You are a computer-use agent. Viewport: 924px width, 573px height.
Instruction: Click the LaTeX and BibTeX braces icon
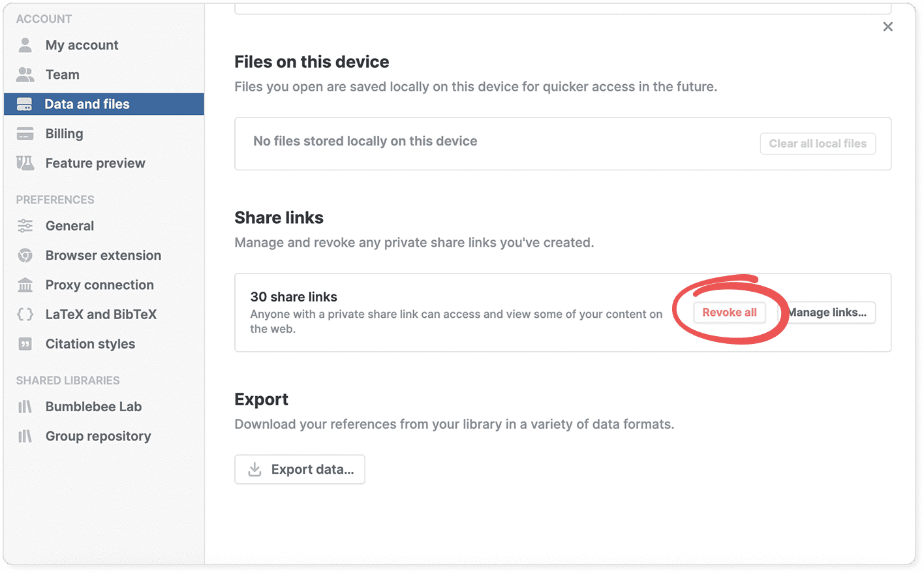(25, 315)
